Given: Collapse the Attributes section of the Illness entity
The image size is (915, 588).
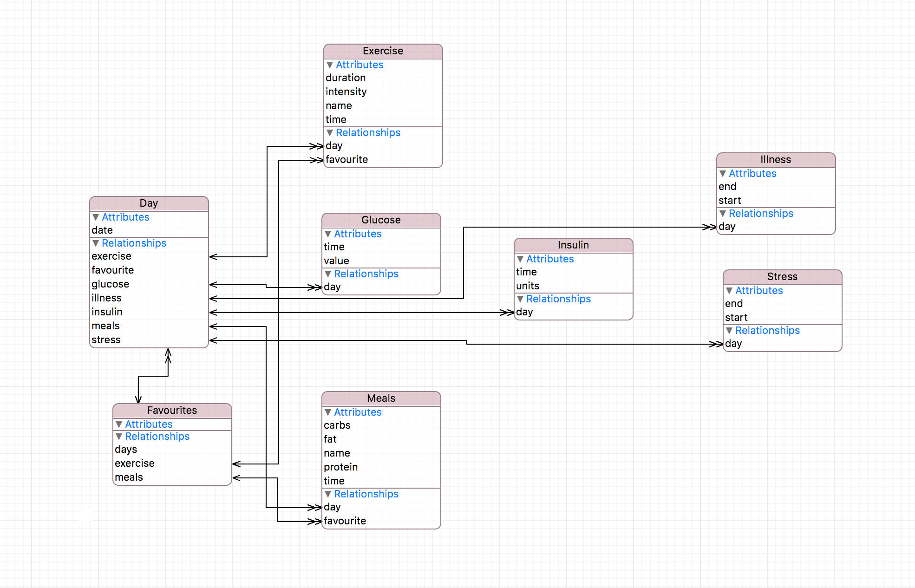Looking at the screenshot, I should point(723,173).
